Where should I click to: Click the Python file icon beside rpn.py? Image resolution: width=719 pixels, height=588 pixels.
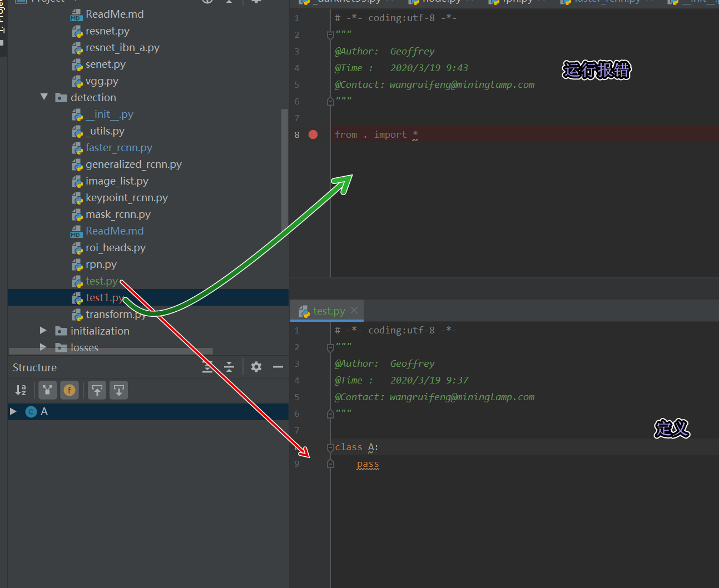coord(77,264)
